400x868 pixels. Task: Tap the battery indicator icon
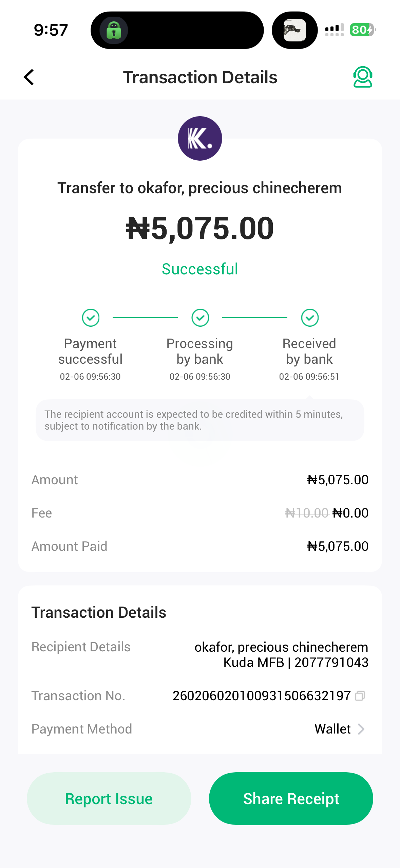[x=362, y=30]
